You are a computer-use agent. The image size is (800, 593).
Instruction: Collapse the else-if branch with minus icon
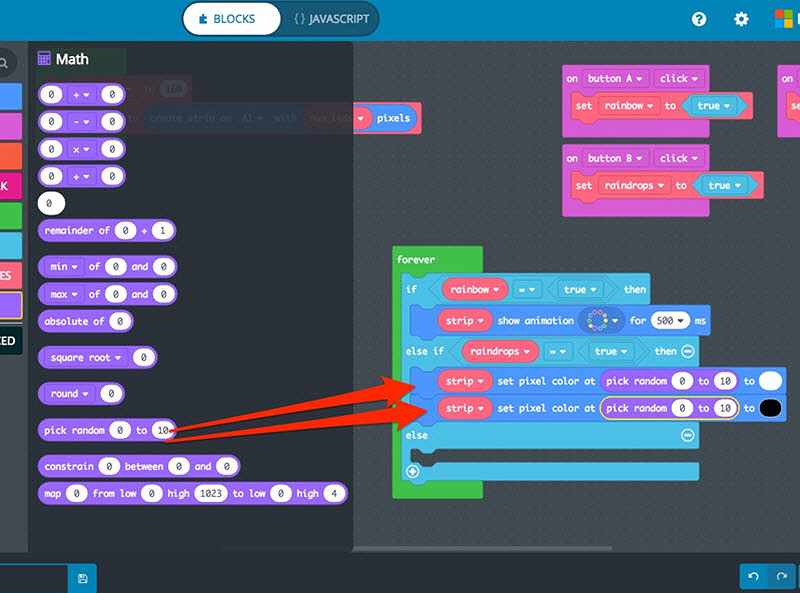[x=686, y=351]
